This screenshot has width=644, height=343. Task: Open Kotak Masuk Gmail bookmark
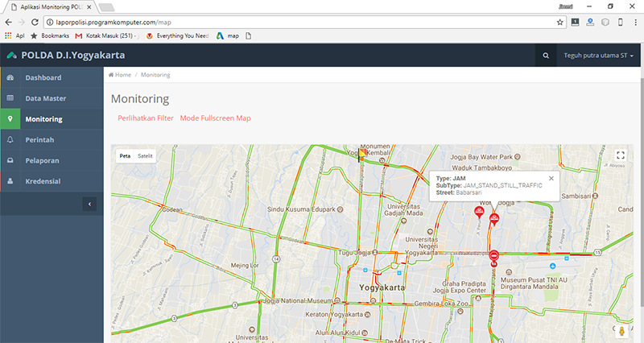pos(107,35)
